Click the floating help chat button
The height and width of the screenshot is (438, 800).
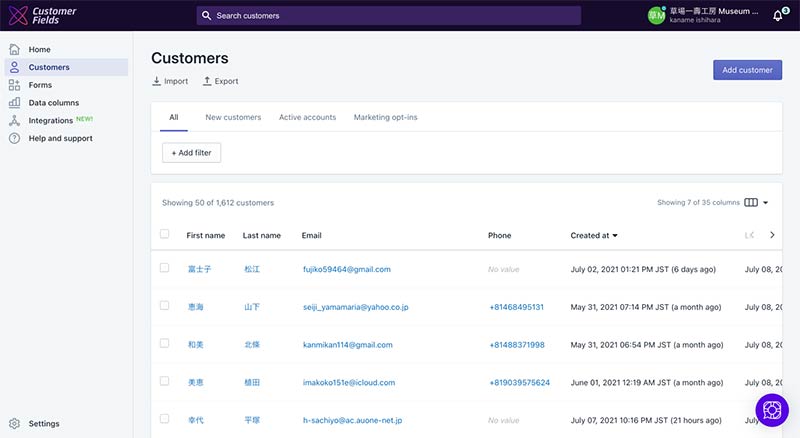click(772, 410)
